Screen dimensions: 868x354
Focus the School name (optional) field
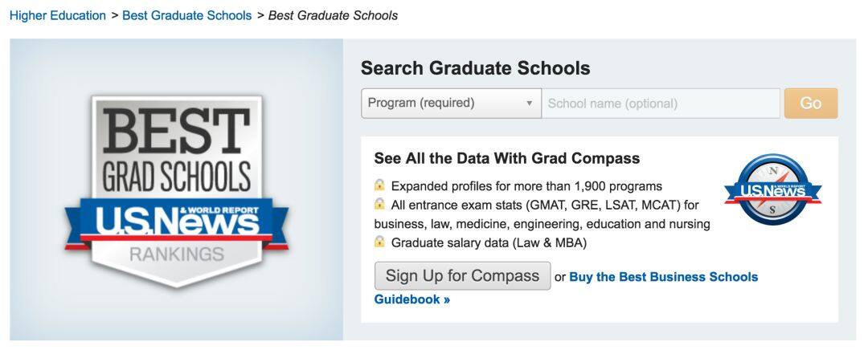click(661, 104)
